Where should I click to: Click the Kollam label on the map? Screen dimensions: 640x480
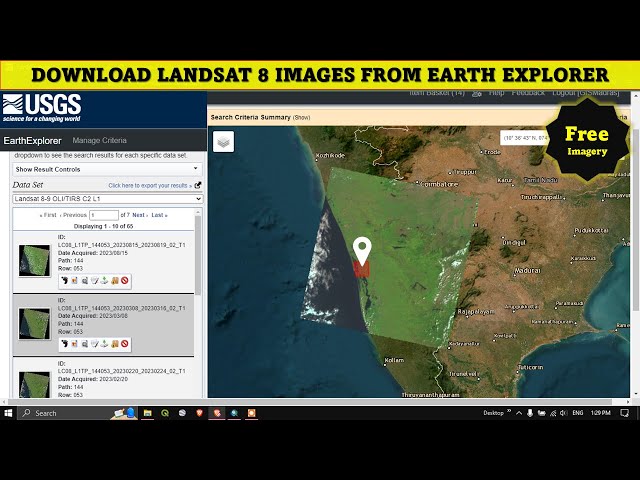394,360
